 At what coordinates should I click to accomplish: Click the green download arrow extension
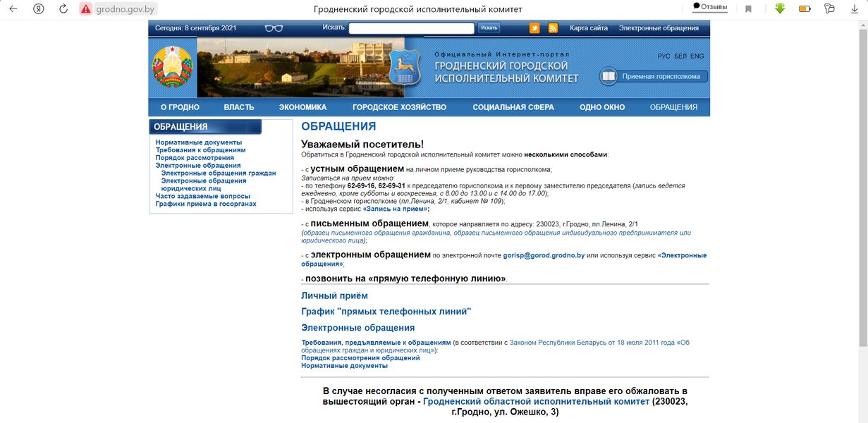[x=780, y=8]
